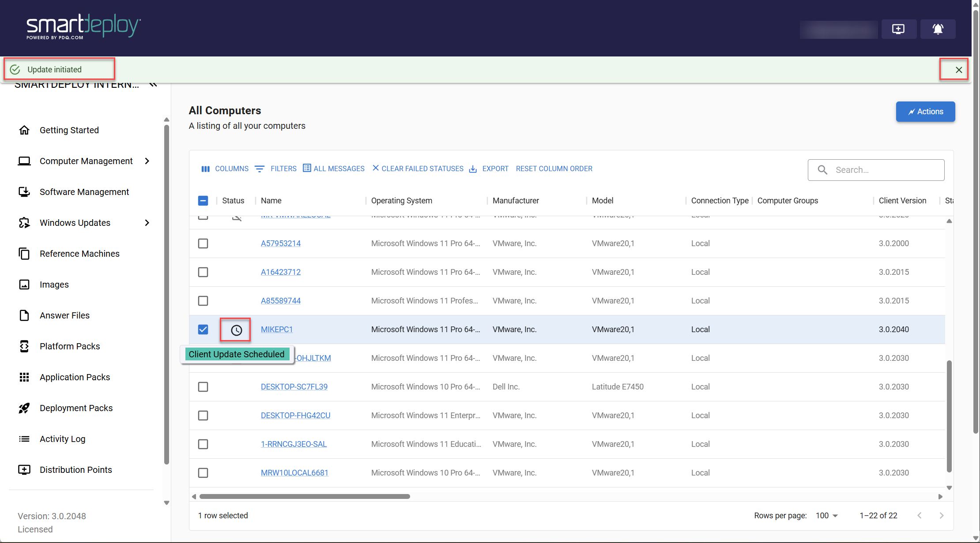Click the Export download icon
Viewport: 980px width, 543px height.
pos(473,169)
